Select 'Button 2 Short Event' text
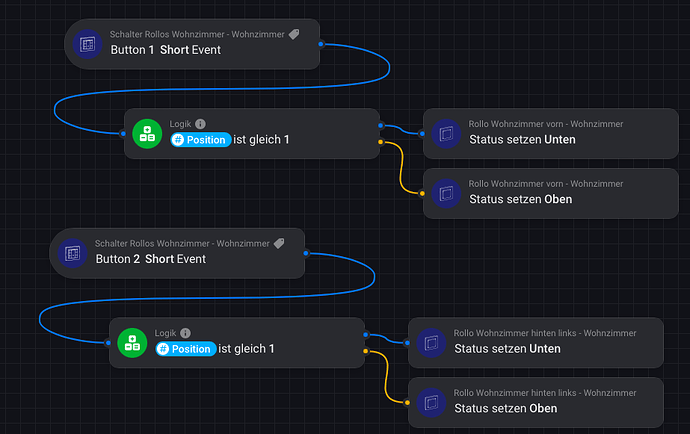690x434 pixels. pos(150,259)
